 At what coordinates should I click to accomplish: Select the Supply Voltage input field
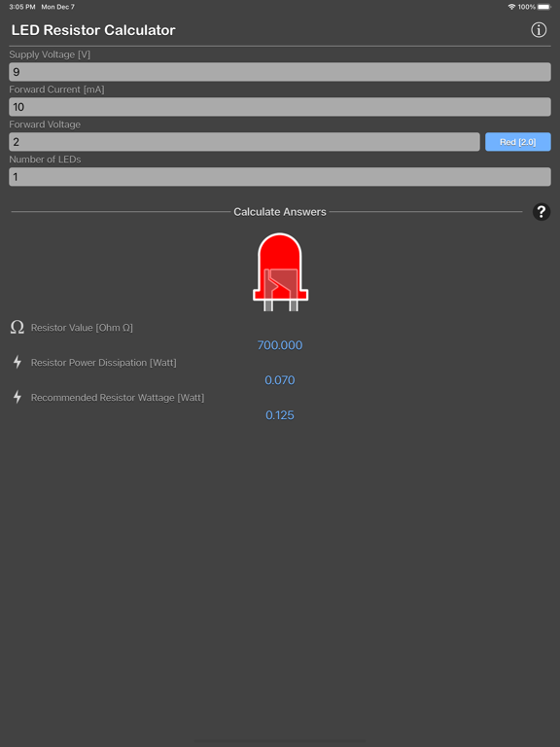click(280, 72)
